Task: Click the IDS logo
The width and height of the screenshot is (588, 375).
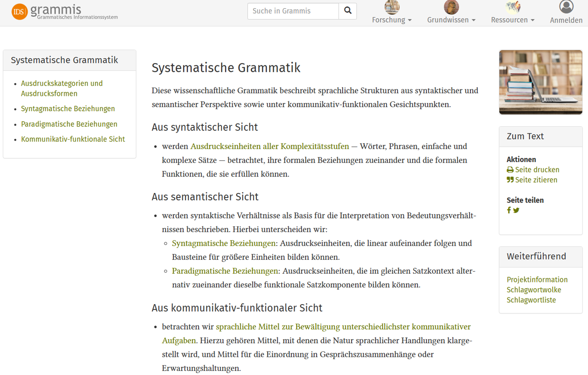Action: click(x=18, y=10)
